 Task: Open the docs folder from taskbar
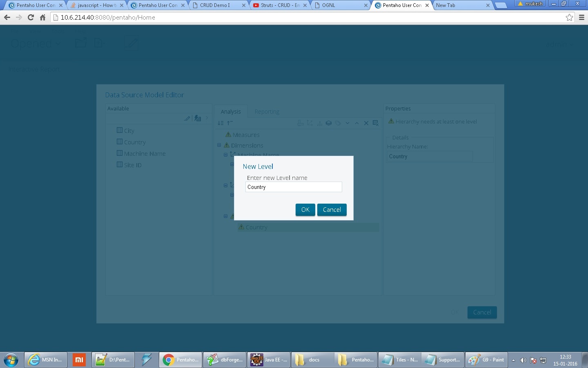point(313,360)
